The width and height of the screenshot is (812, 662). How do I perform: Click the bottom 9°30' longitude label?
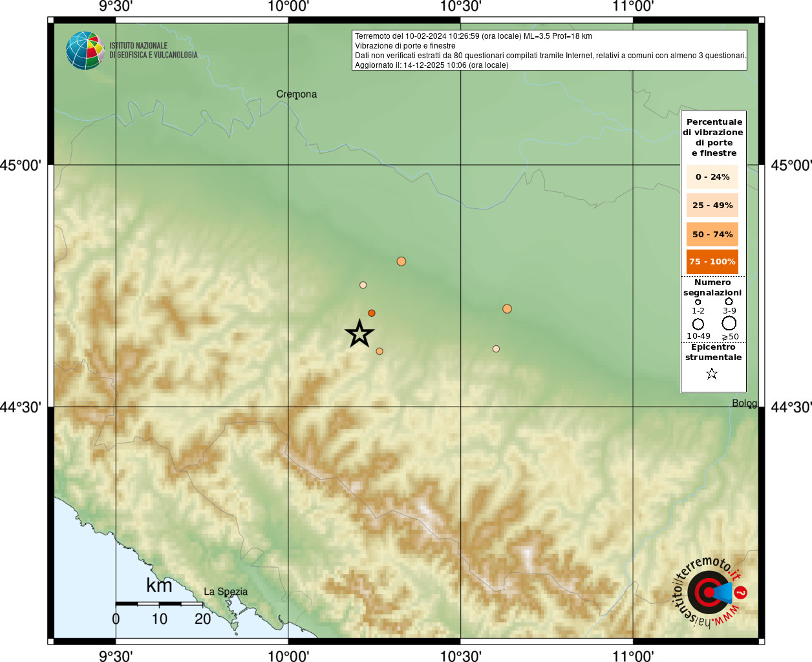[116, 656]
